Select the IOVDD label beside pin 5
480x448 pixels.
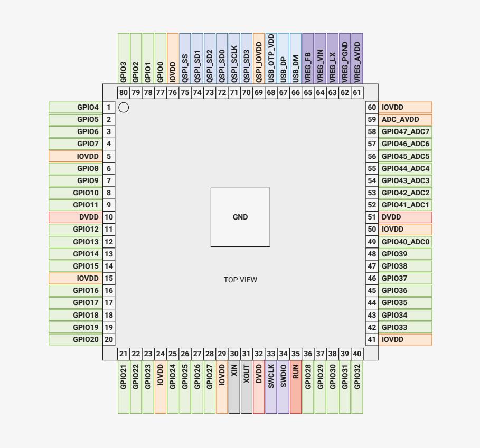[76, 156]
